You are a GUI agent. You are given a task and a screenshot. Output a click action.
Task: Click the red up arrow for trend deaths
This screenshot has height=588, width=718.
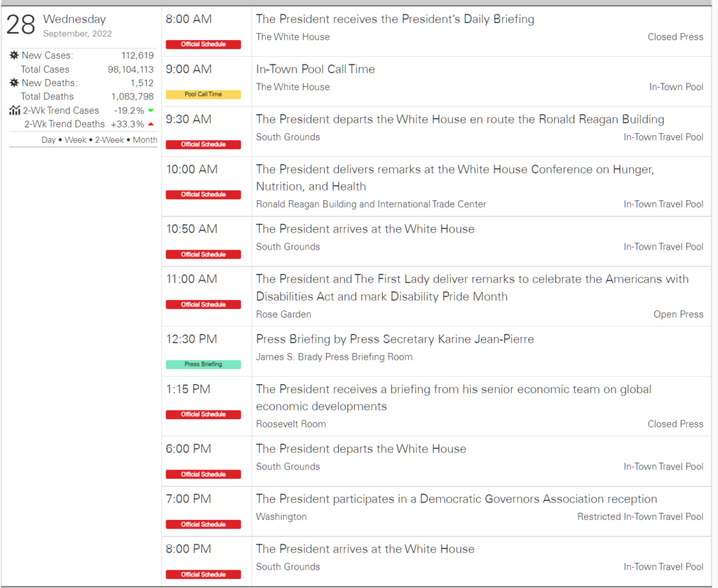[150, 124]
